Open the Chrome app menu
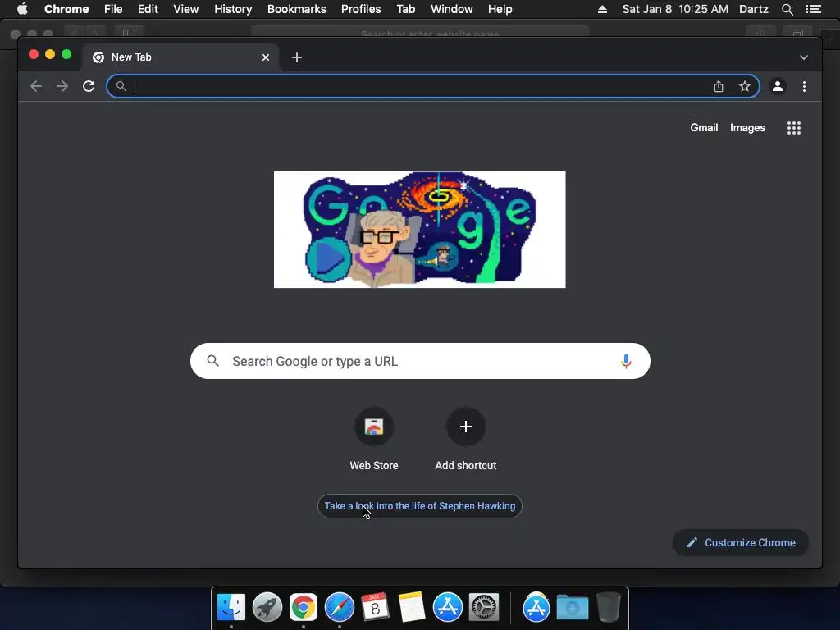The height and width of the screenshot is (630, 840). 66,9
